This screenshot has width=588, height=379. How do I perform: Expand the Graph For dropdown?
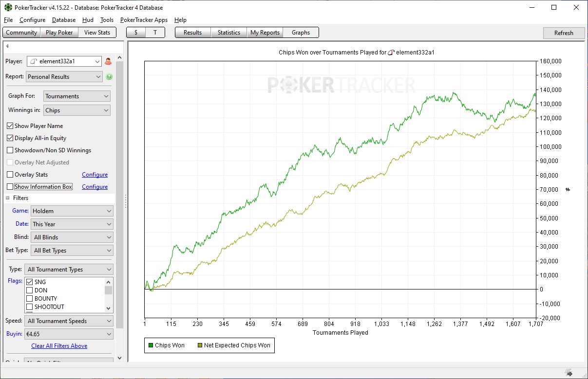pyautogui.click(x=77, y=96)
